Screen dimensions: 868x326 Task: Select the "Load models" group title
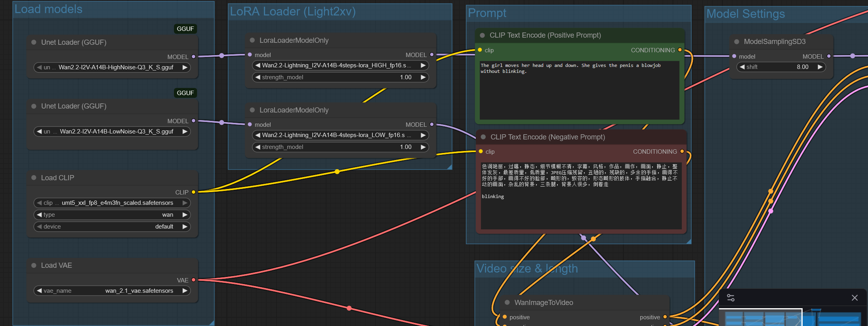48,9
